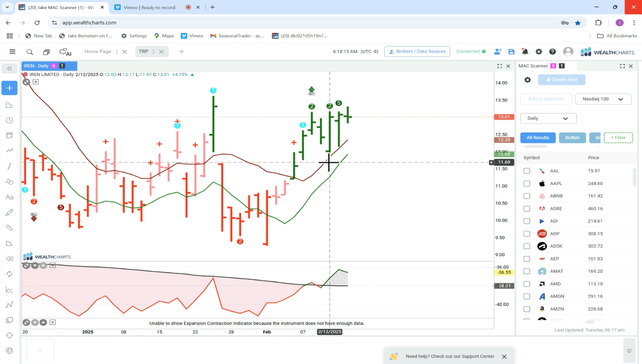Tick the ABNB checkbox
The image size is (642, 364).
coord(527,196)
